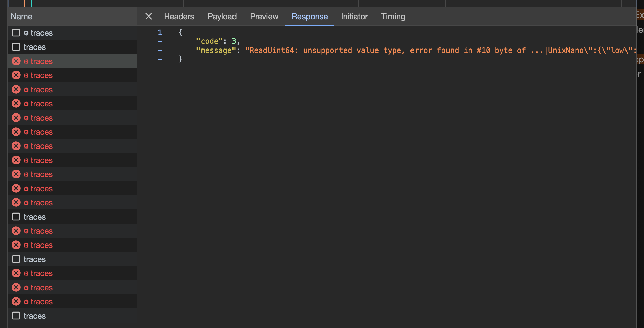Open the Timing tab
Viewport: 644px width, 328px height.
[393, 16]
